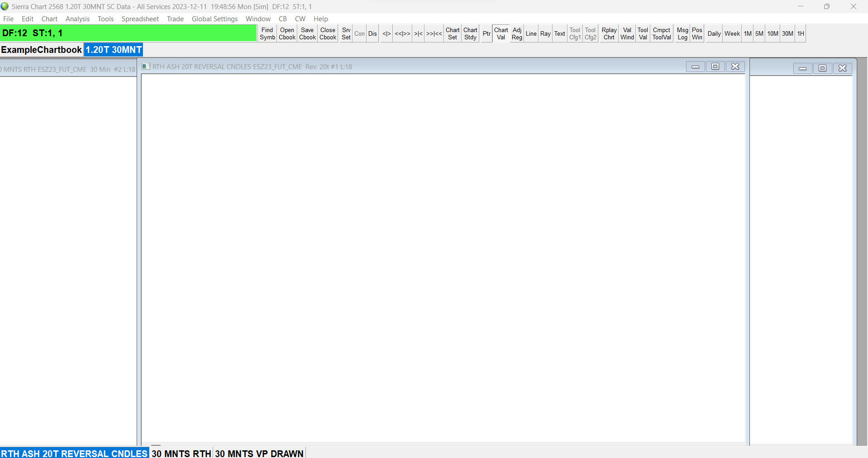868x458 pixels.
Task: Click the Tool Cfg1 button
Action: coord(575,33)
